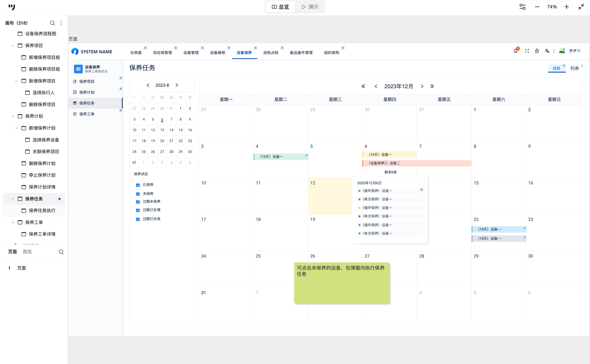Click the 剩余6条 link on December 6
The height and width of the screenshot is (364, 590).
[x=390, y=172]
